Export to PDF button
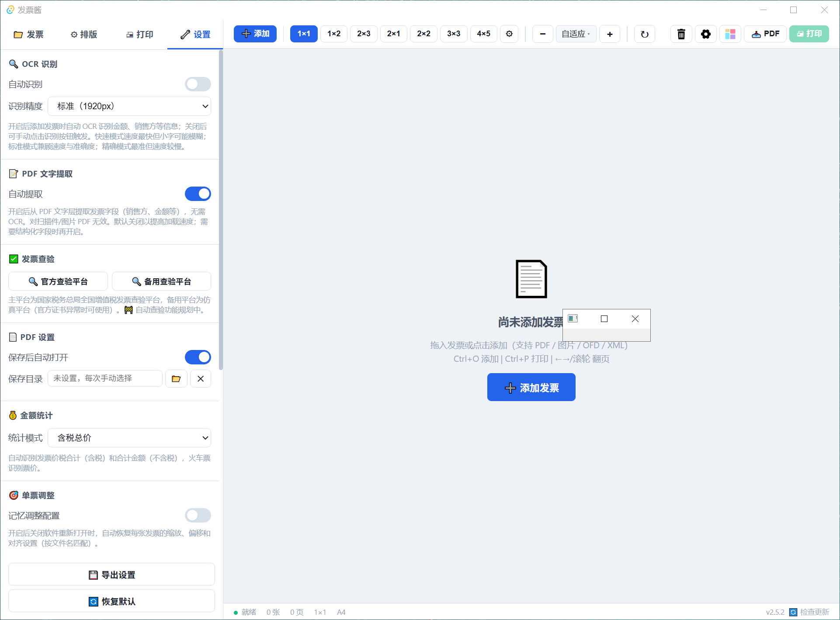The image size is (840, 620). (x=765, y=34)
